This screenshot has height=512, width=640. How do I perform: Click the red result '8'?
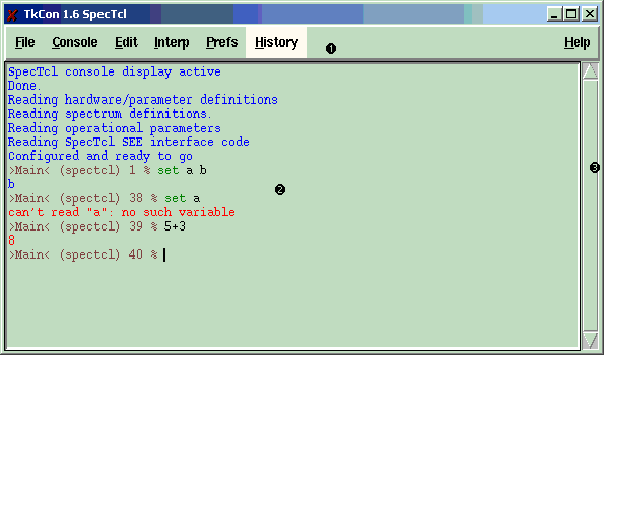[11, 240]
